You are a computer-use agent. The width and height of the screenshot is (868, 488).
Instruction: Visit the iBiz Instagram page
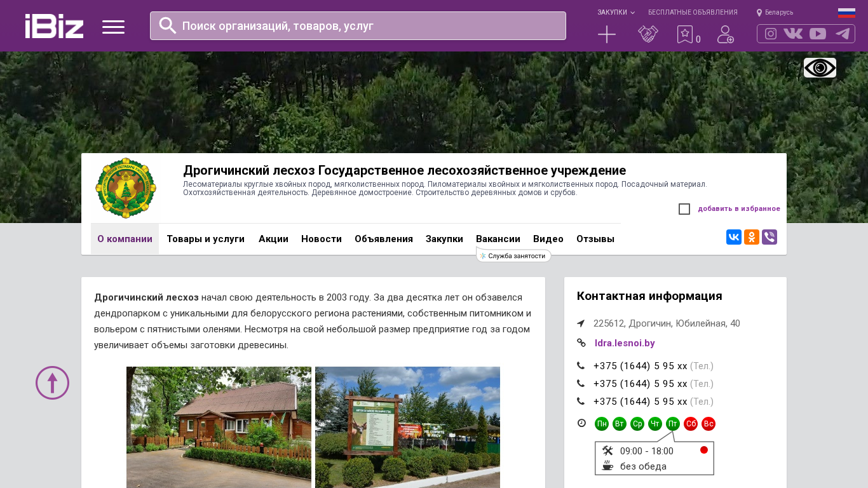tap(771, 34)
